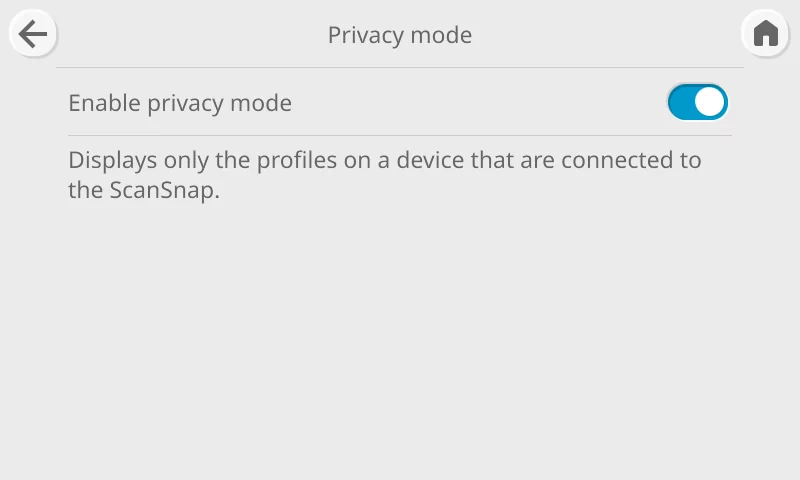Click the text mentioning ScanSnap profiles
The height and width of the screenshot is (480, 800).
click(x=385, y=175)
